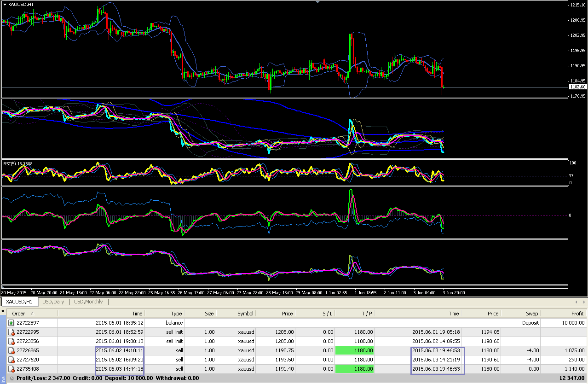
Task: Click the green T/P cell of order 22726865
Action: pyautogui.click(x=355, y=350)
